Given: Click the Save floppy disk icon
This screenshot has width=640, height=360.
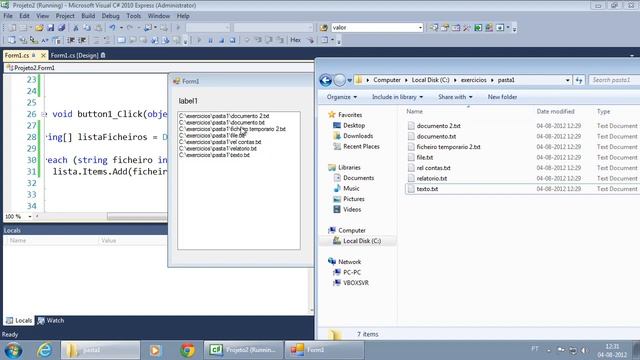Looking at the screenshot, I should pos(51,28).
